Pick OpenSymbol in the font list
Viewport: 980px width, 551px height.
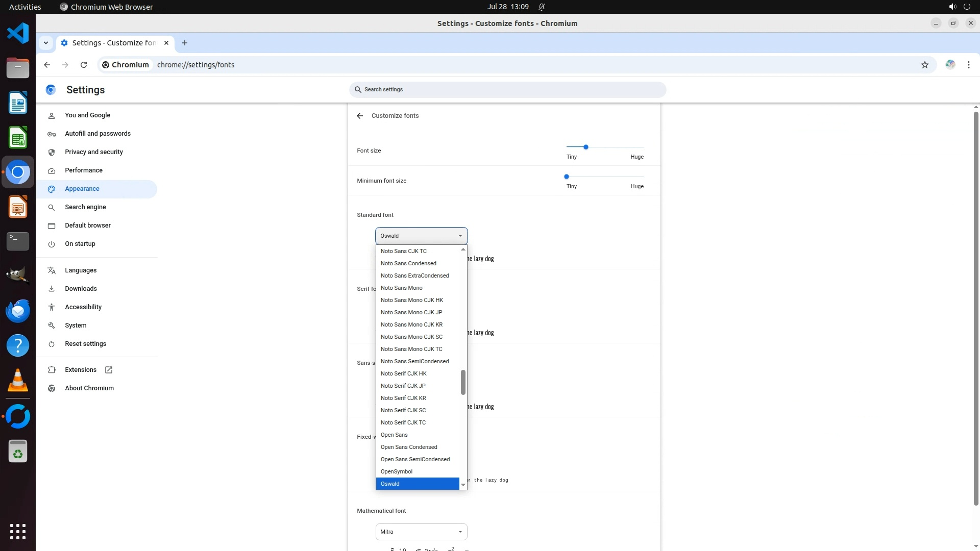click(x=397, y=471)
